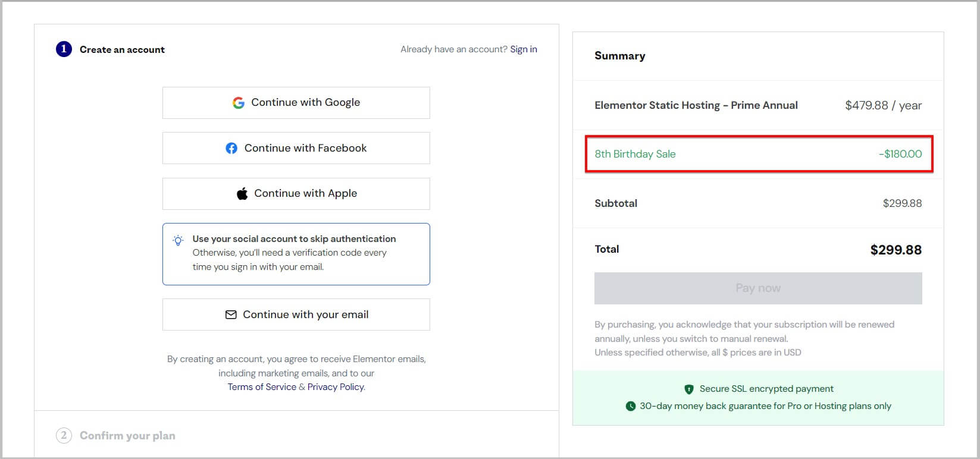Continue with Google sign-up button
980x459 pixels.
(x=296, y=103)
